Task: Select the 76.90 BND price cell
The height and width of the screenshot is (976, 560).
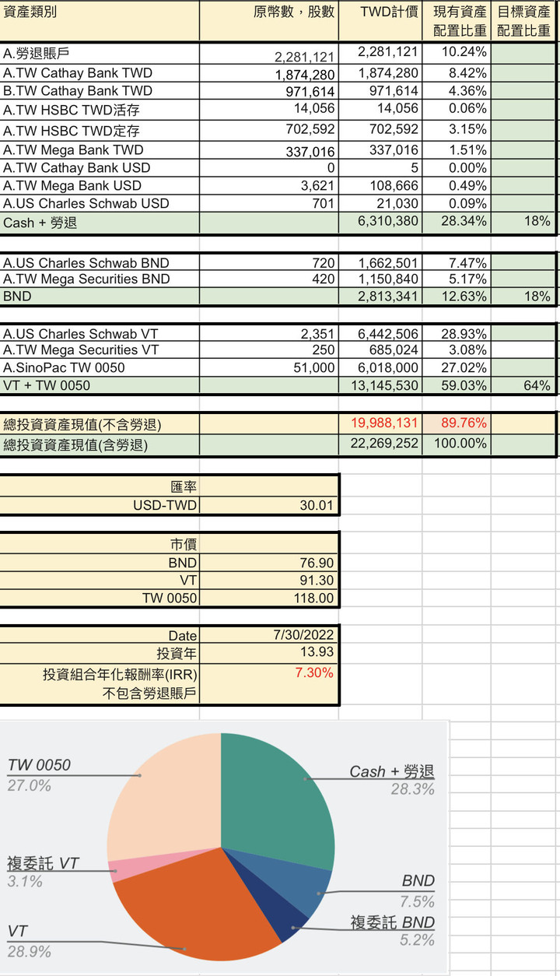Action: 269,563
